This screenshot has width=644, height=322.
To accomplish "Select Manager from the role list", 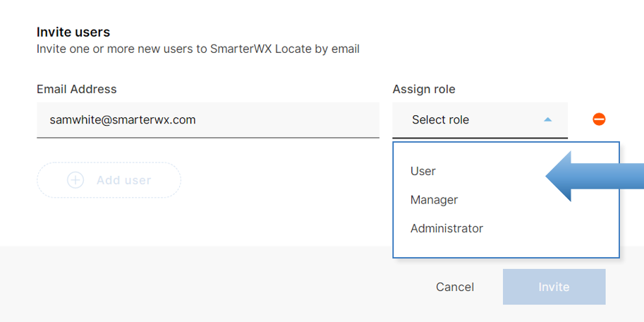I will 434,200.
